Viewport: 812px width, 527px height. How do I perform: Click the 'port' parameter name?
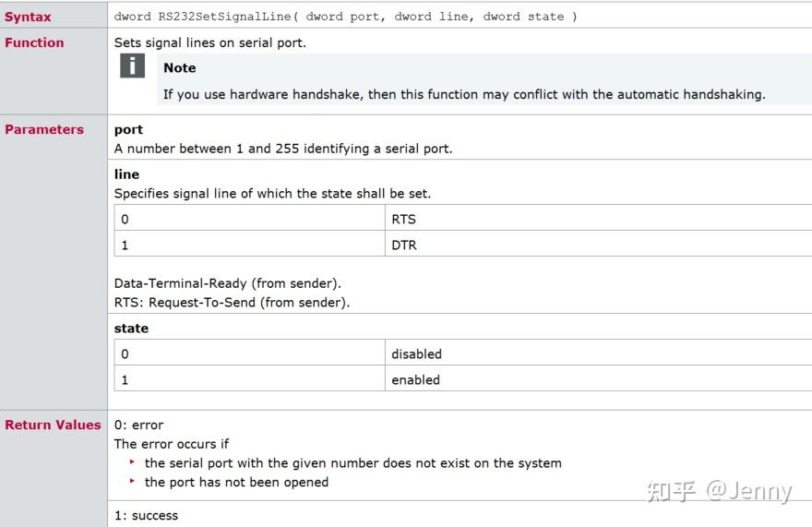[x=128, y=129]
